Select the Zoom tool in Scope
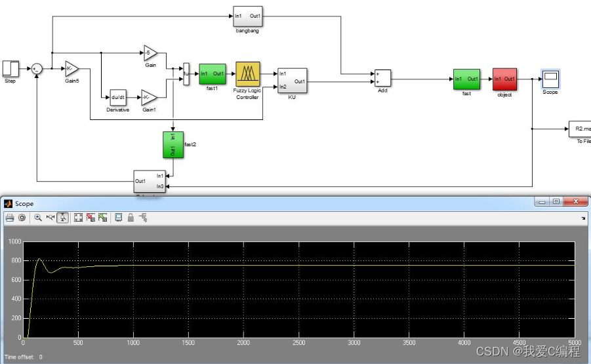Viewport: 591px width, 364px height. tap(38, 218)
